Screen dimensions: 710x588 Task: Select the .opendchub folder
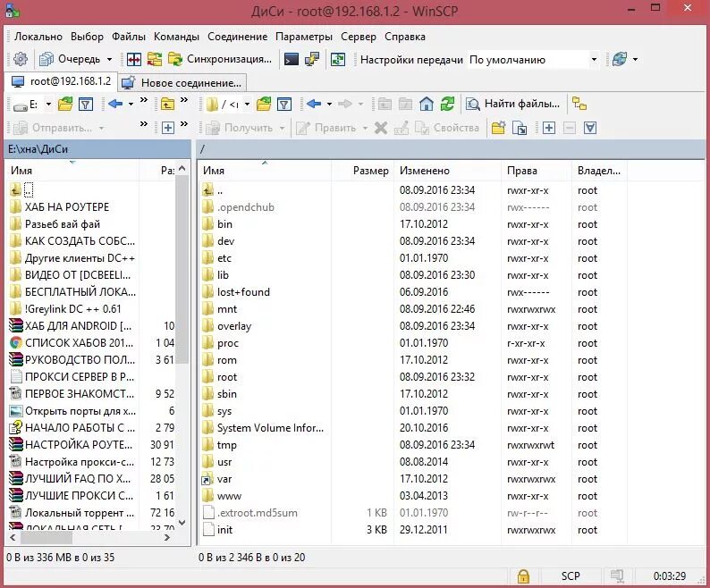245,207
